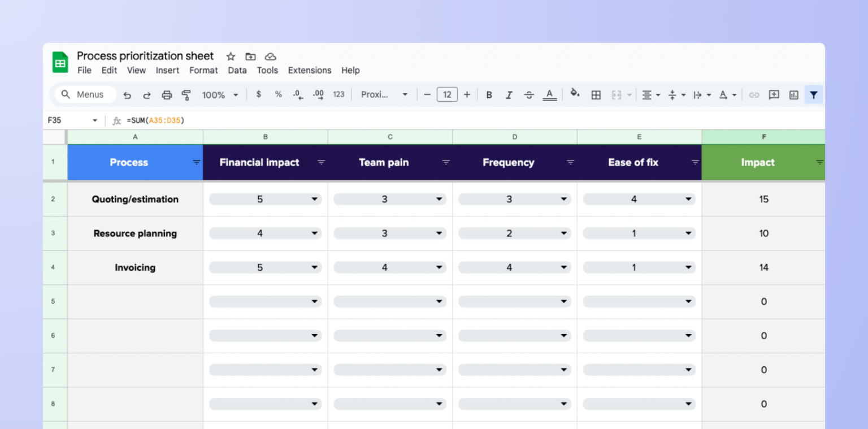
Task: Toggle bold formatting
Action: coord(489,95)
